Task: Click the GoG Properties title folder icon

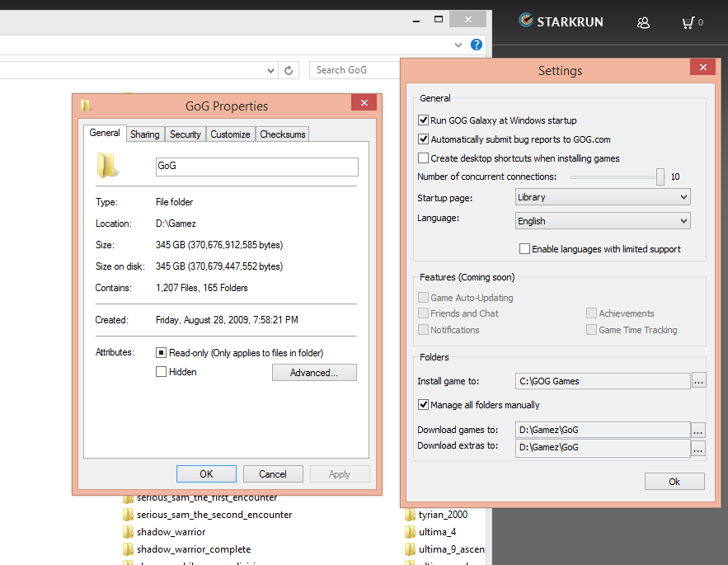Action: (86, 106)
